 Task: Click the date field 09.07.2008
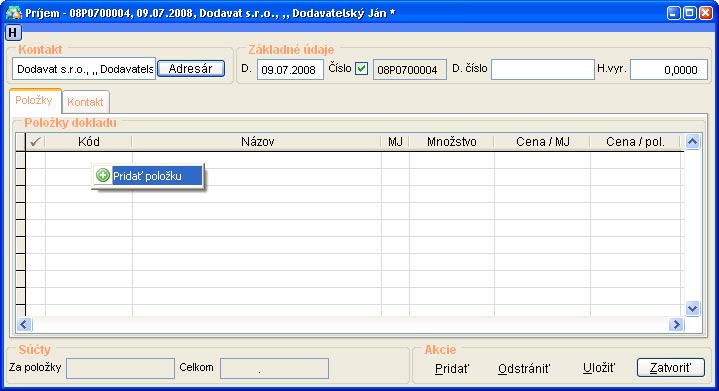click(290, 70)
